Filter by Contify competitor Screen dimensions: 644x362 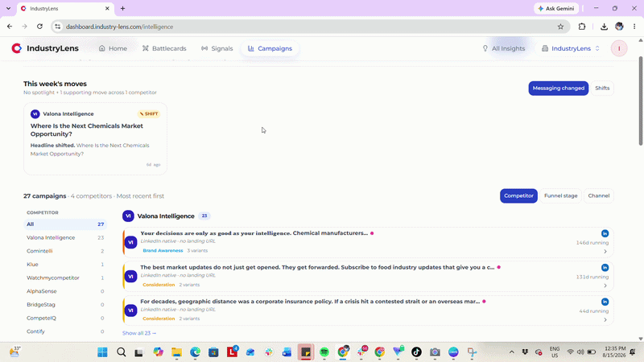click(65, 331)
